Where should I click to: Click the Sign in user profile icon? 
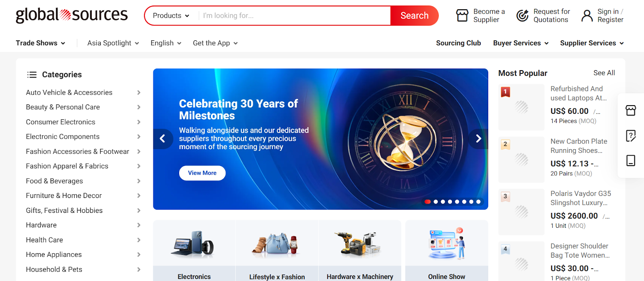pos(587,16)
